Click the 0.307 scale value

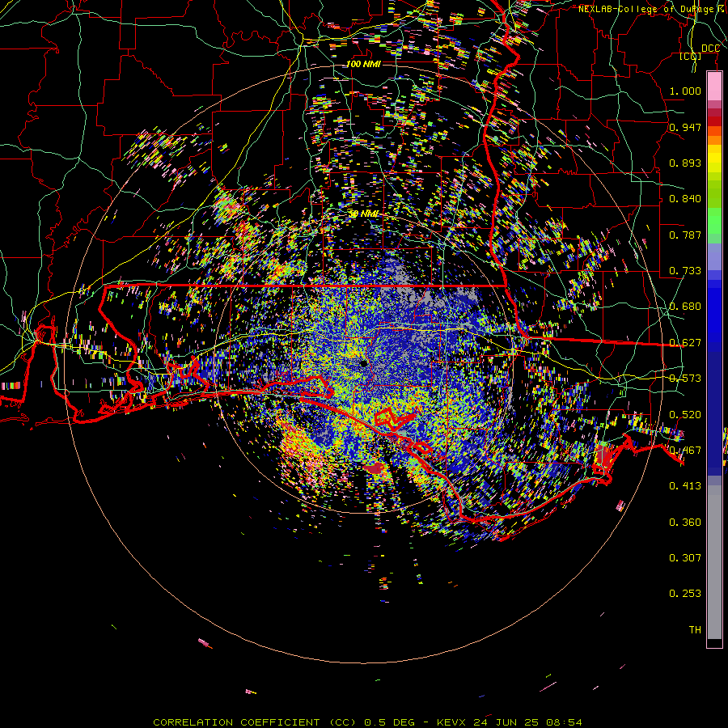point(685,558)
